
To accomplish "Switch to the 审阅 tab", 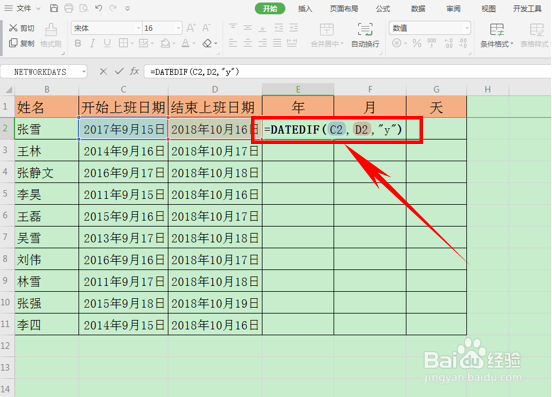I will coord(453,8).
